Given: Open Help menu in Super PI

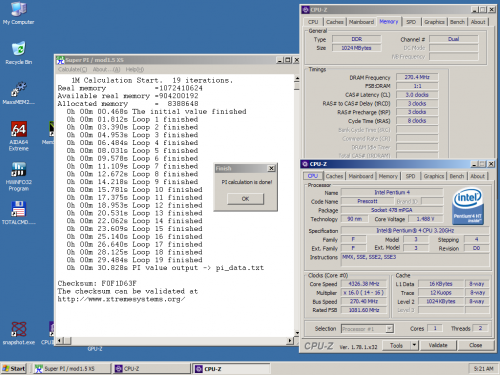Looking at the screenshot, I should [135, 69].
